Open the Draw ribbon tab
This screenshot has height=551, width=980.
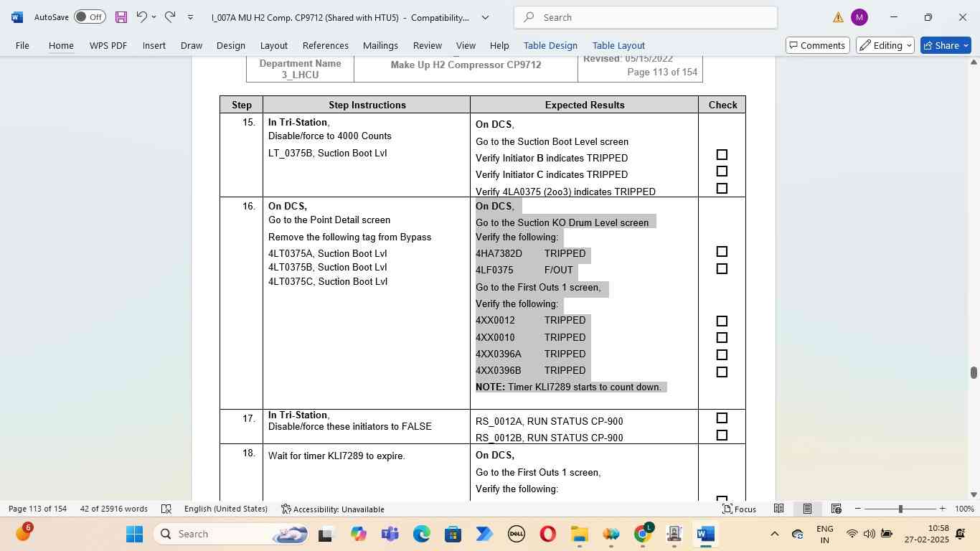click(191, 45)
